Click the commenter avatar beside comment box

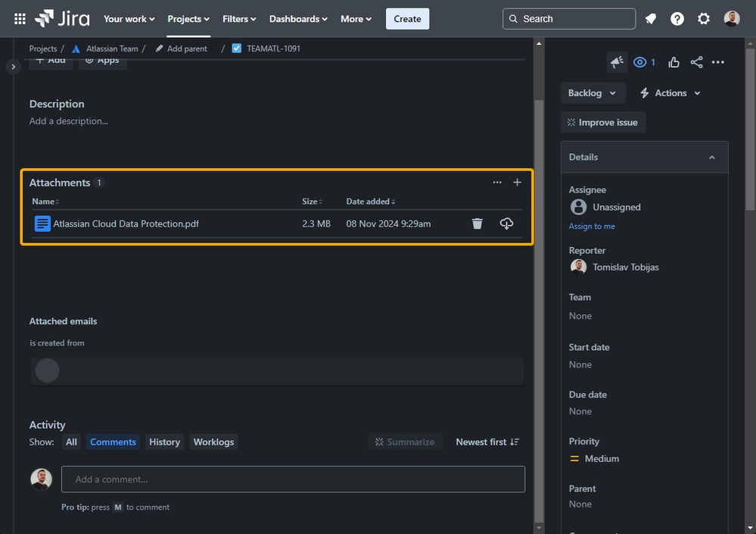point(42,479)
